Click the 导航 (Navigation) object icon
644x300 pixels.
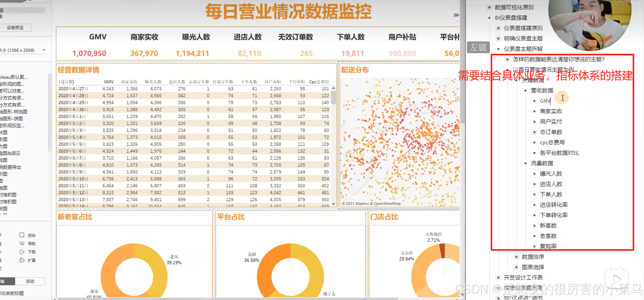(x=22, y=243)
